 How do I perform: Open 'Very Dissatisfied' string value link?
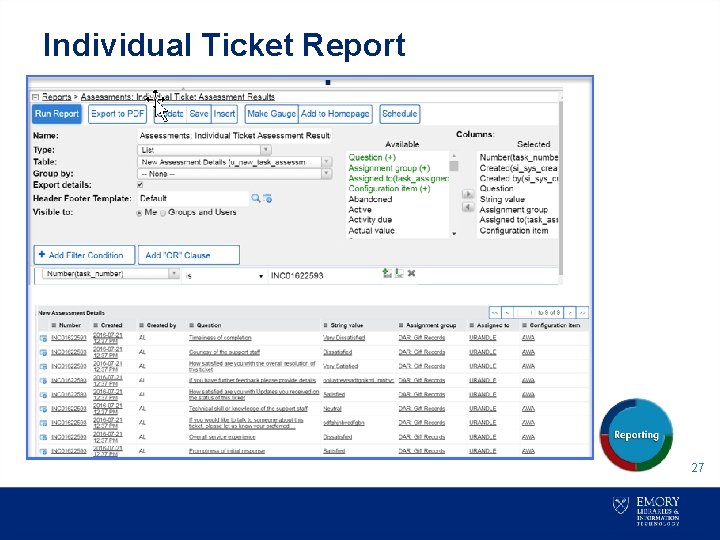coord(344,338)
